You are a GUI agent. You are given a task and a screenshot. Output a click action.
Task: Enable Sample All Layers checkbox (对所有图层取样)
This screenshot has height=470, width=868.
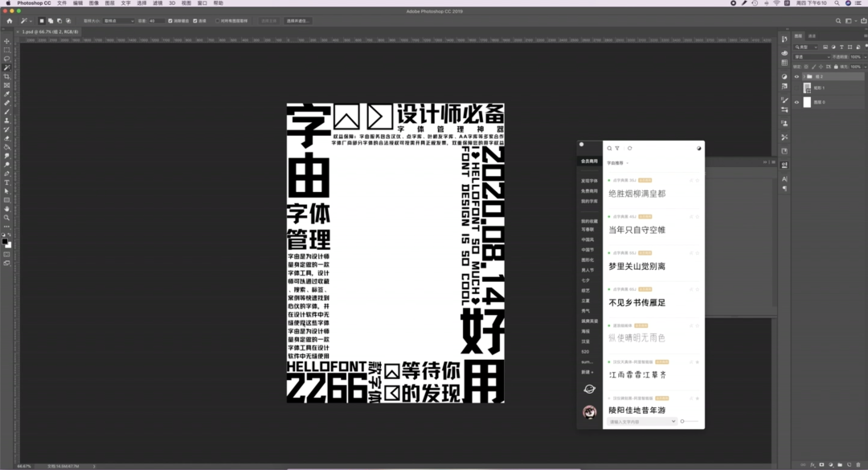coord(218,21)
